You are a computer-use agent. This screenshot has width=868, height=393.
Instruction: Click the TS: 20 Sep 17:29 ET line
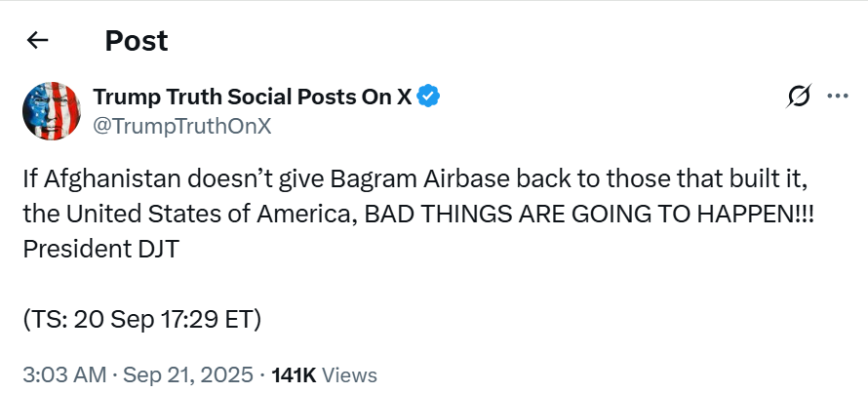pos(141,318)
